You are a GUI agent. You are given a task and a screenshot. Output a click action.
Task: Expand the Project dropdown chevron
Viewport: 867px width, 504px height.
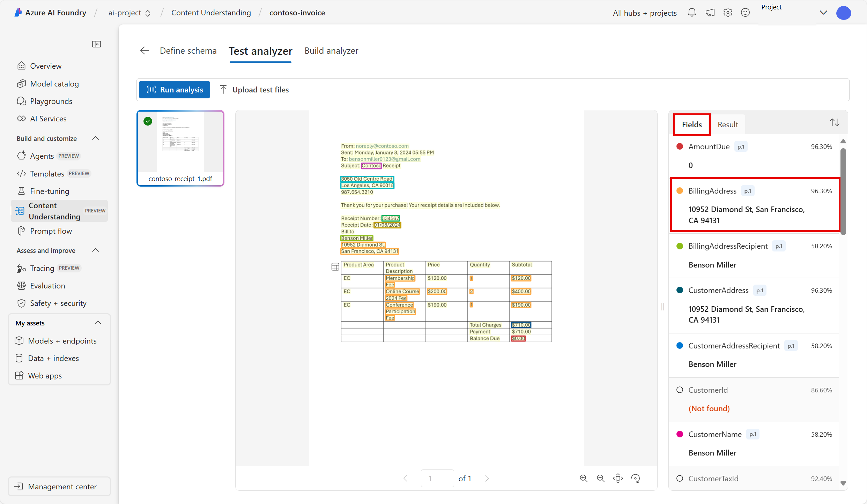823,13
